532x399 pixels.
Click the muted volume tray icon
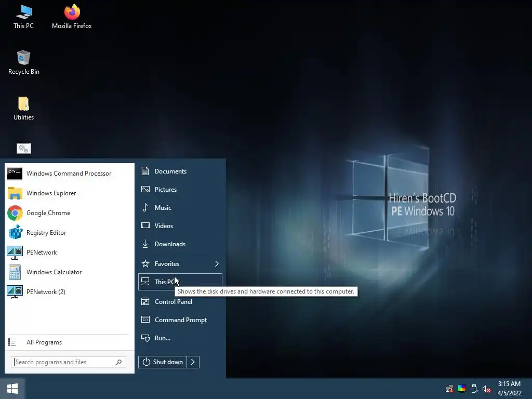click(x=486, y=389)
